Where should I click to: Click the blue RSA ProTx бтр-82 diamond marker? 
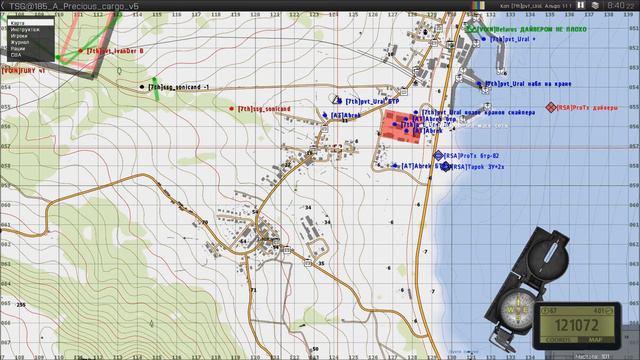(438, 155)
